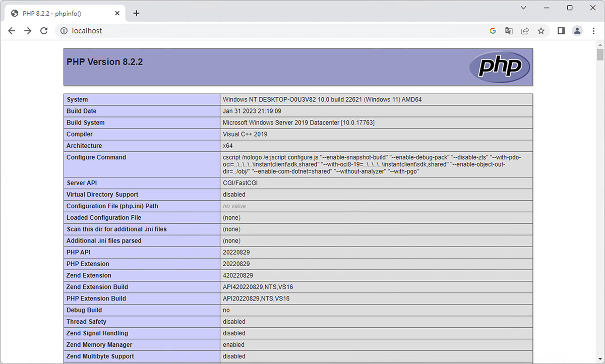Select the 'System' row label
Screen dimensions: 605x364
[x=77, y=100]
